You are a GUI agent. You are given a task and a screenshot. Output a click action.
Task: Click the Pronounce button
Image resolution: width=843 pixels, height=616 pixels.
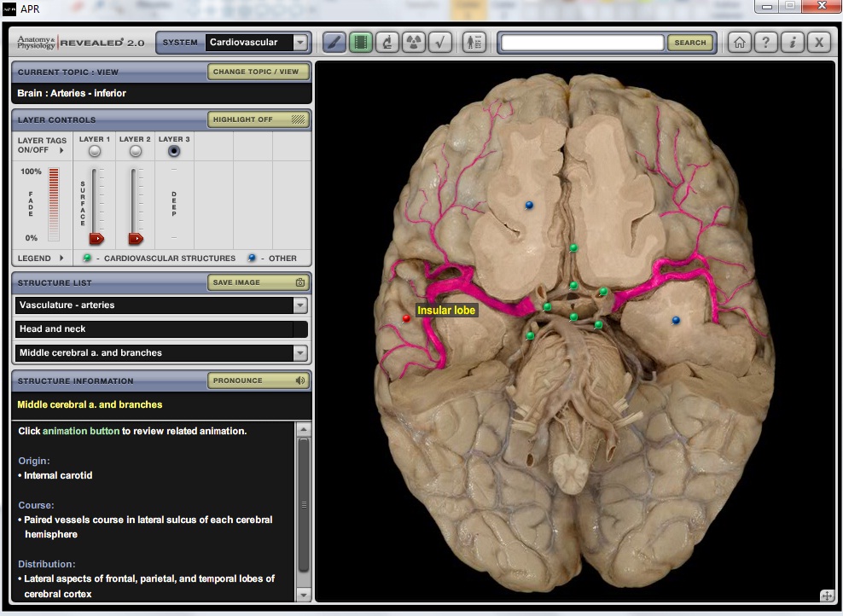pyautogui.click(x=259, y=381)
